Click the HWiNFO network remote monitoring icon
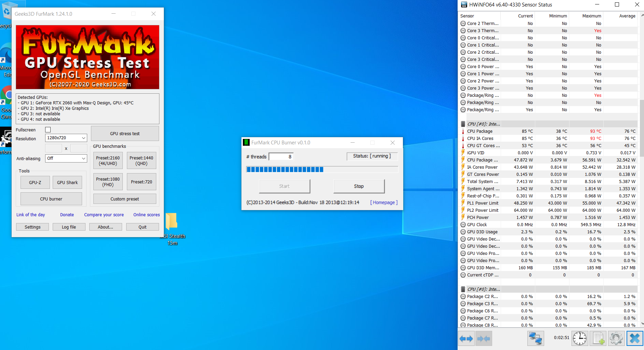 535,339
